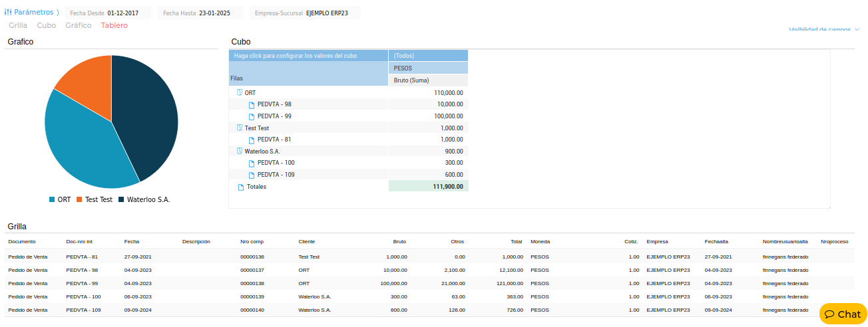Click the ORT group book icon
Viewport: 868px width, 327px height.
click(240, 92)
